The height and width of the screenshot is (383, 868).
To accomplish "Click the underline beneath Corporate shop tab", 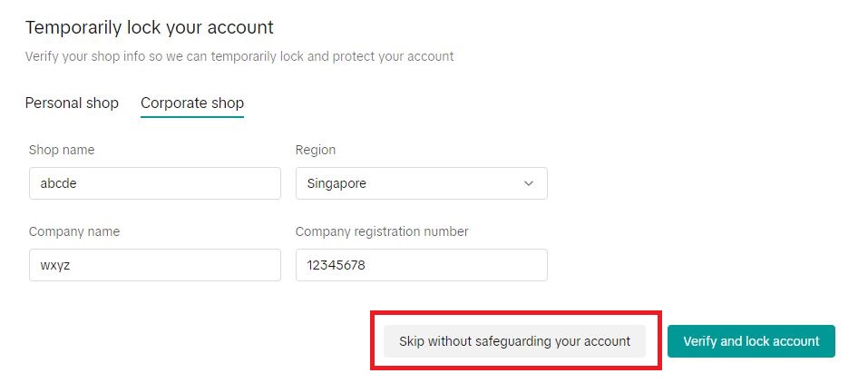I will [192, 117].
